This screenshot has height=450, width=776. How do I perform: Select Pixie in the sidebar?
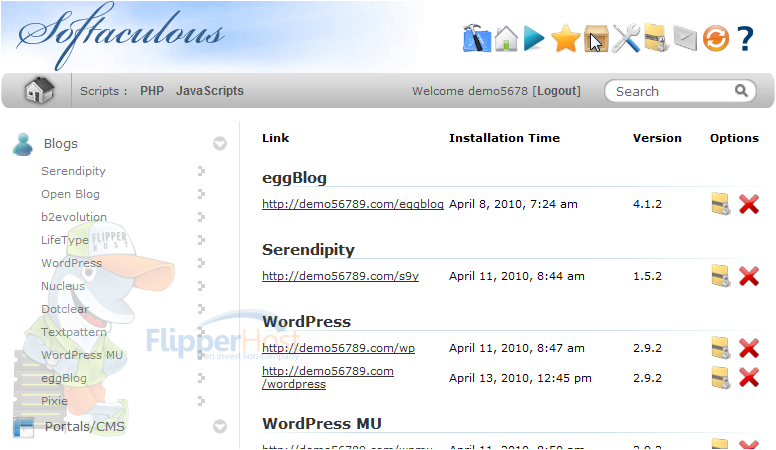54,401
